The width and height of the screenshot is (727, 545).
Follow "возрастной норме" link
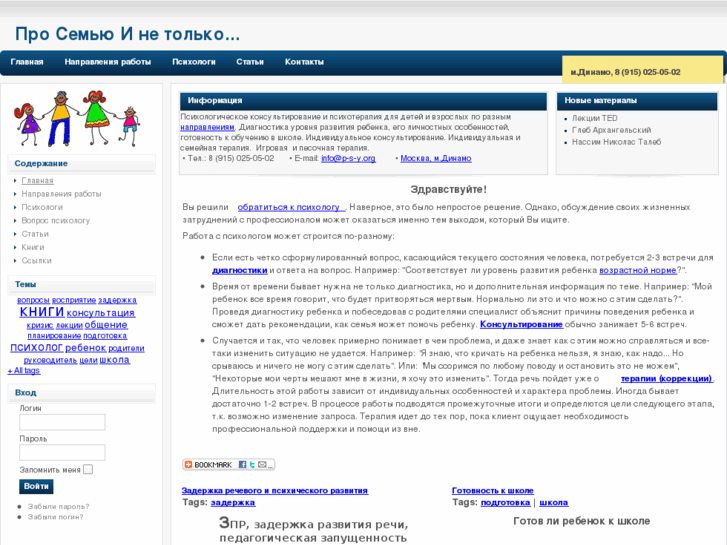click(638, 270)
